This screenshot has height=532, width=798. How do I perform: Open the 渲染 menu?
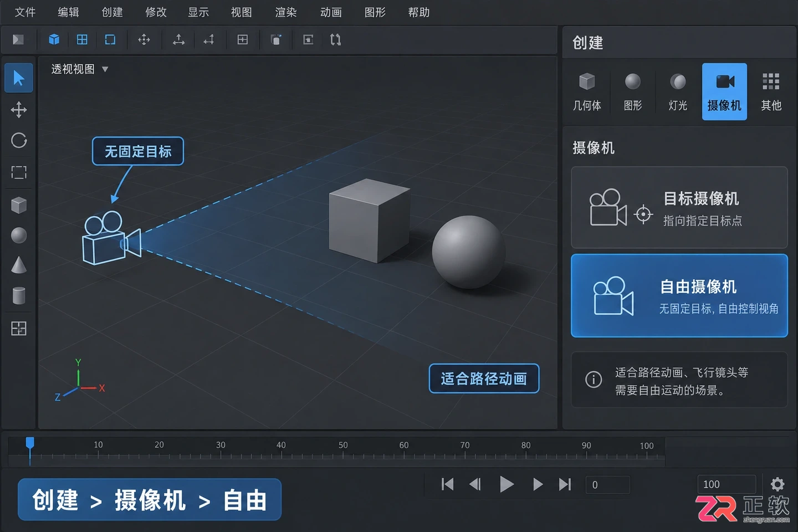pyautogui.click(x=286, y=12)
